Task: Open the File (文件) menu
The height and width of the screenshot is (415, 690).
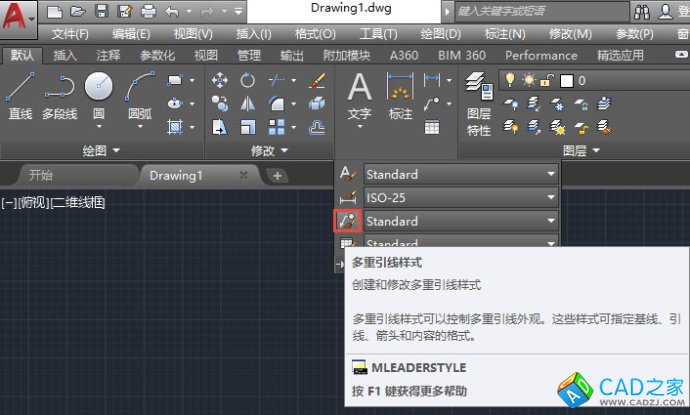Action: coord(71,33)
